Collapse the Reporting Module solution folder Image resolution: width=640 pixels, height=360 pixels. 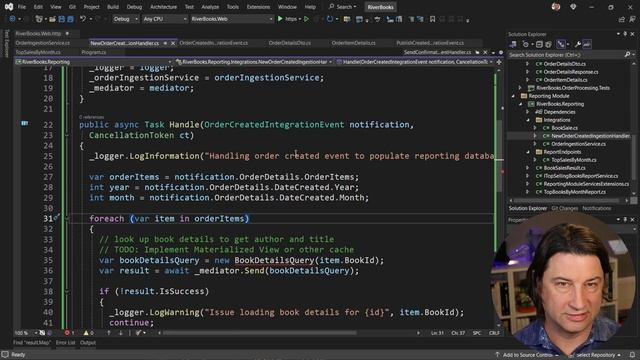[x=513, y=96]
